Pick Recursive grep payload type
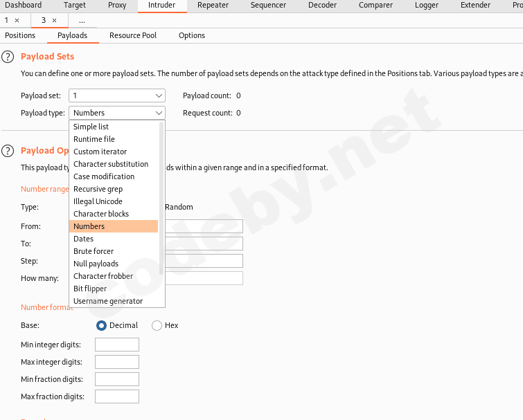 98,189
